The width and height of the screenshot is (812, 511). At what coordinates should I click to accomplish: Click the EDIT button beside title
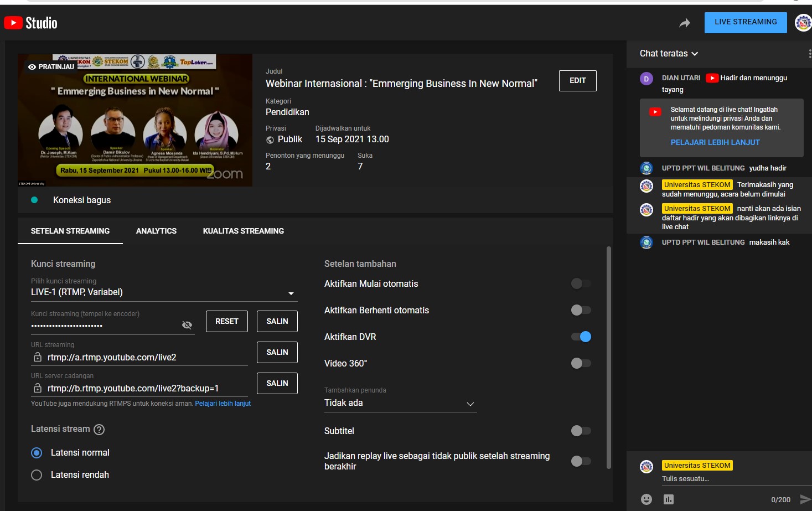[x=578, y=81]
